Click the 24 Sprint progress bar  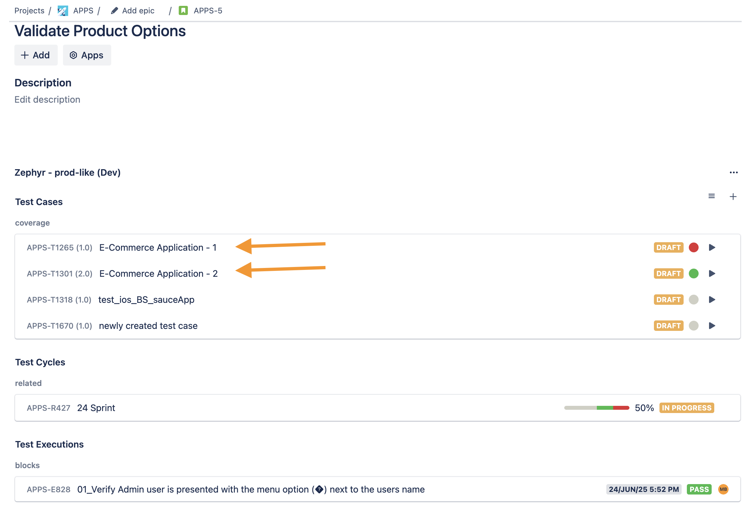596,407
